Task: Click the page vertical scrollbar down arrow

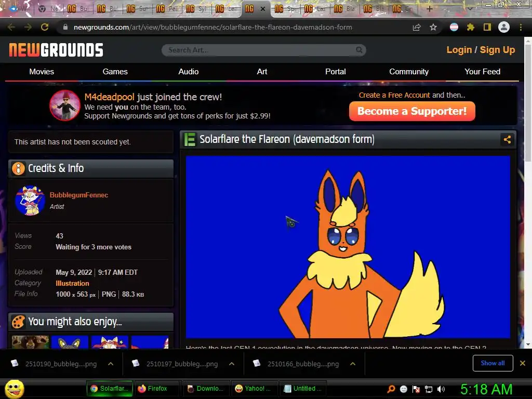Action: (x=528, y=344)
